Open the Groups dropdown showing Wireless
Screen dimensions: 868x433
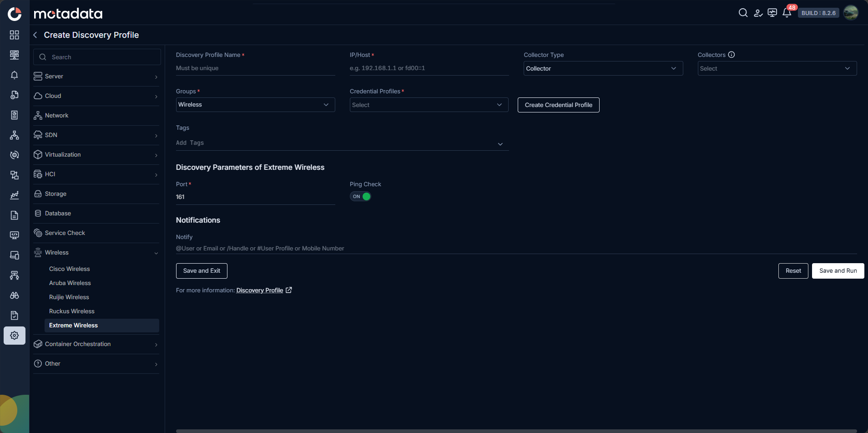255,105
